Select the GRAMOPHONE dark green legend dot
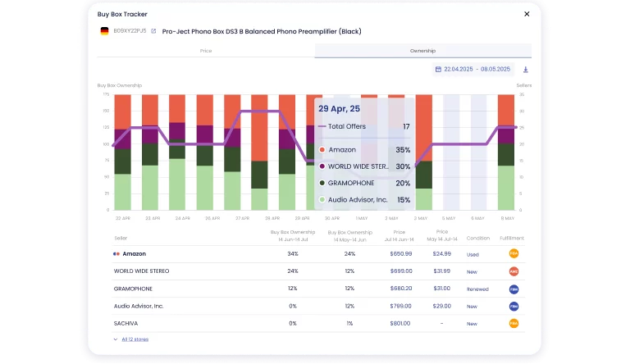621x364 pixels. (322, 183)
